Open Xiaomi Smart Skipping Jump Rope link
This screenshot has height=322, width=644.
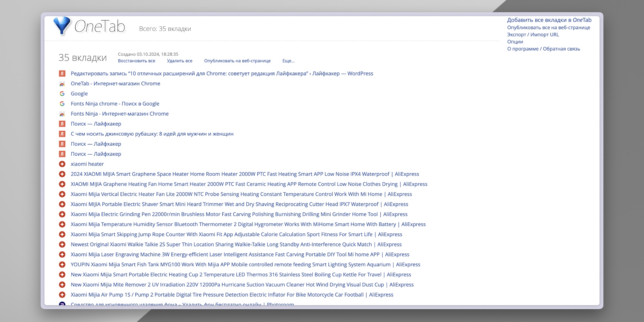(237, 234)
